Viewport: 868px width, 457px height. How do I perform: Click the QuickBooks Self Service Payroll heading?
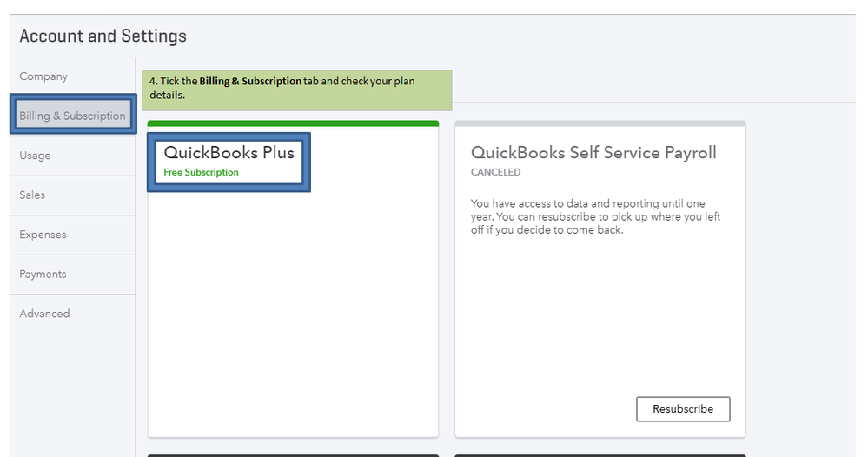click(593, 153)
